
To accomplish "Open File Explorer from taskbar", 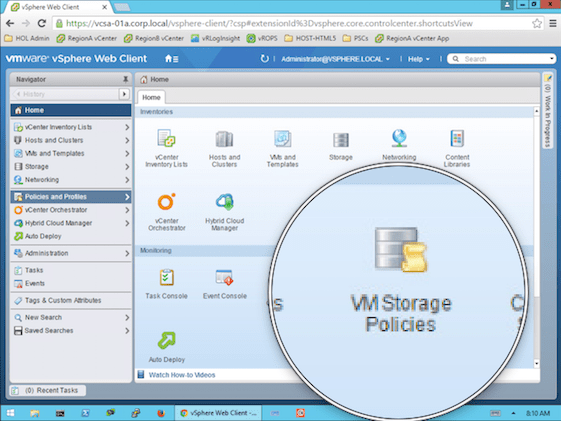I will [35, 413].
